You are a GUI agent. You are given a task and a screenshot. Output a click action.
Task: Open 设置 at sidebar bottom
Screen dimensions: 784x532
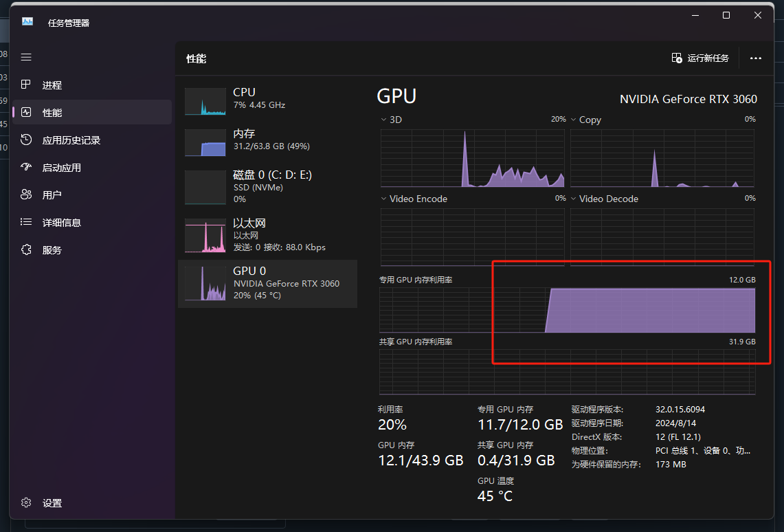pos(92,503)
